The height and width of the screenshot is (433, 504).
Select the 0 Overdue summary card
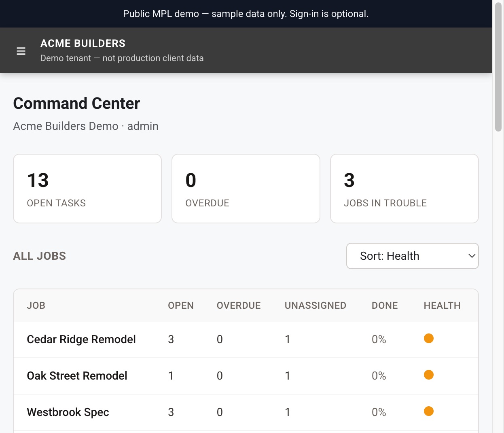[x=246, y=189]
